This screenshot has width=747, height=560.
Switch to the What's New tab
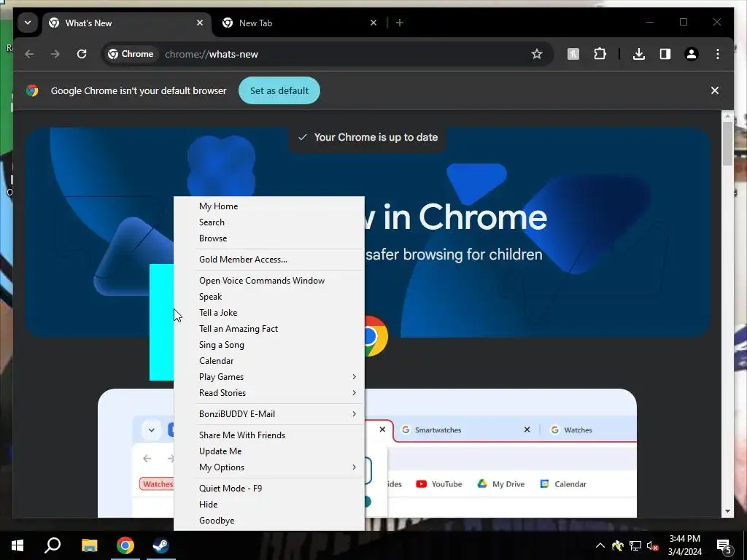tap(127, 23)
